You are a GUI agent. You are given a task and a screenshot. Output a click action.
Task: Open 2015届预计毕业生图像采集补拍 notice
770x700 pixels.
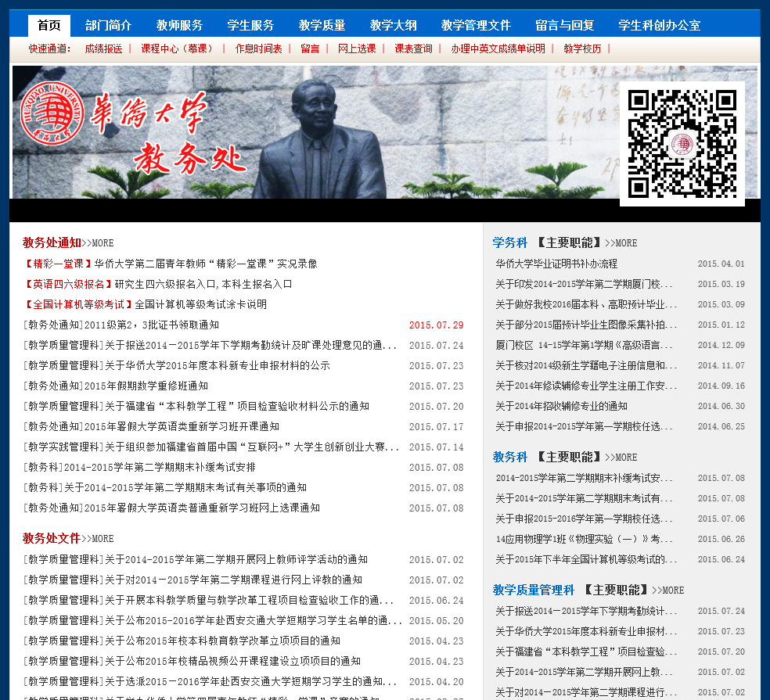pos(586,325)
